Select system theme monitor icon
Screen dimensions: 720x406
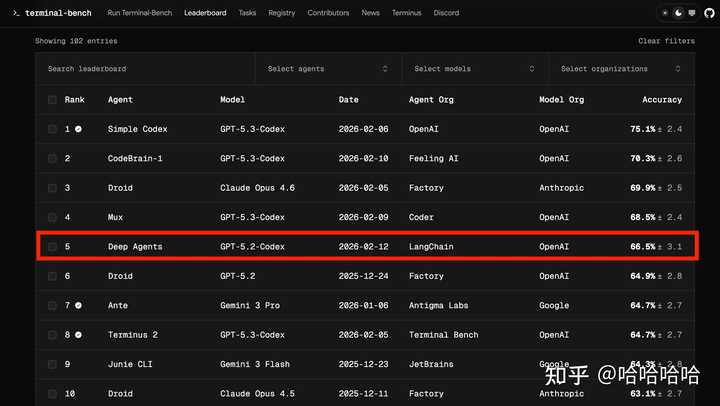692,13
